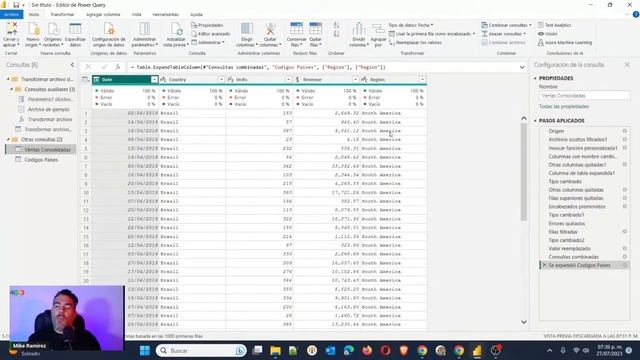Open Combinar consultas dropdown

[506, 25]
